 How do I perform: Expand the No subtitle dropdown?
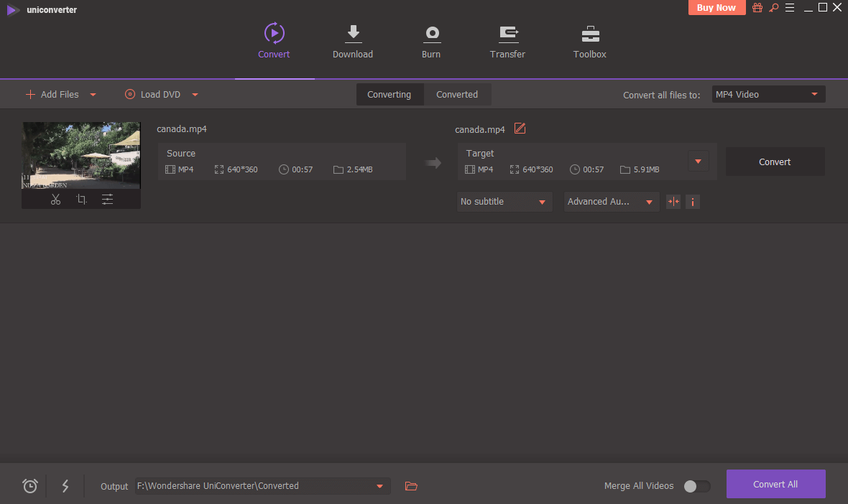click(504, 202)
